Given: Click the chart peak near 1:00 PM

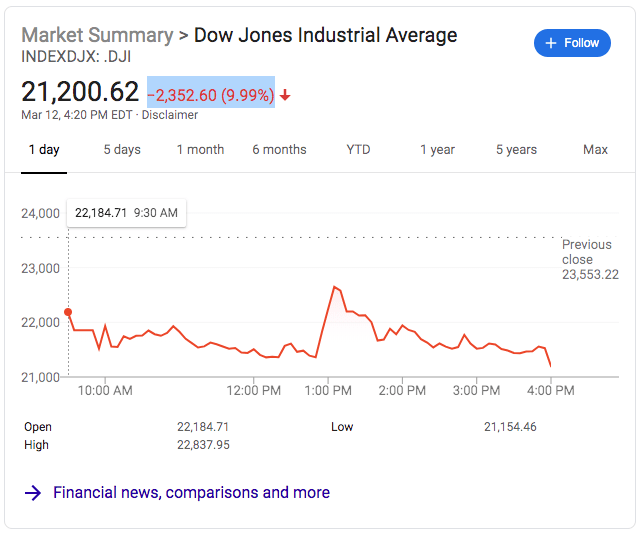Looking at the screenshot, I should coord(334,287).
